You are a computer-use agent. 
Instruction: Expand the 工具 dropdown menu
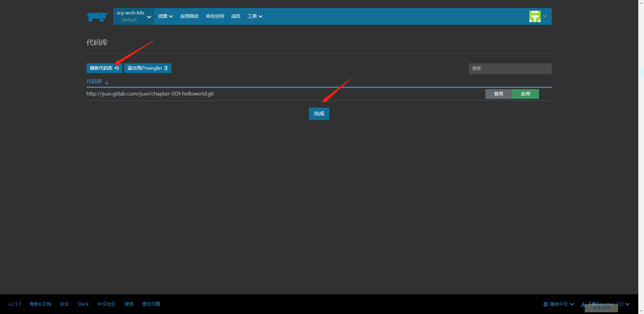pos(255,16)
